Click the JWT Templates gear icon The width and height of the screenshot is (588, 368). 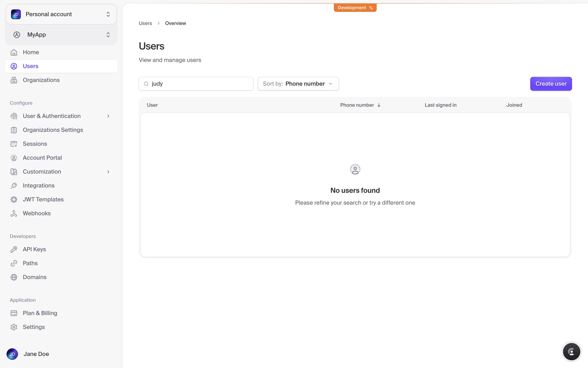14,200
